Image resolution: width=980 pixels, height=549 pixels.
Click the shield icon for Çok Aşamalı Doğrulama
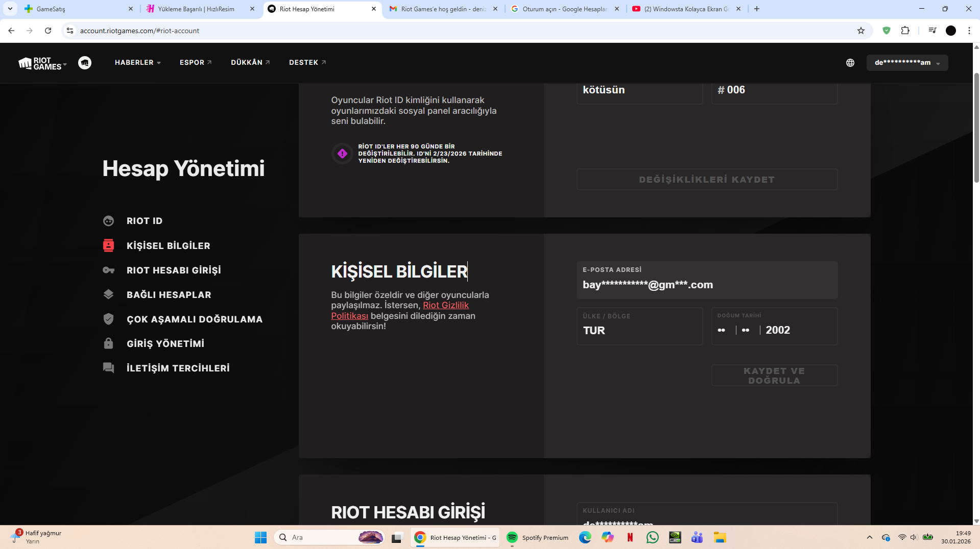(108, 319)
